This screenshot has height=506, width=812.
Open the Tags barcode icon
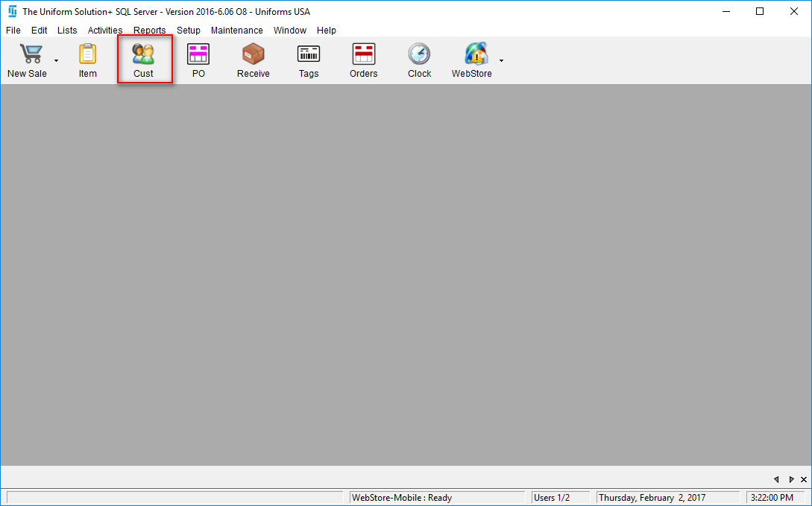[x=309, y=60]
